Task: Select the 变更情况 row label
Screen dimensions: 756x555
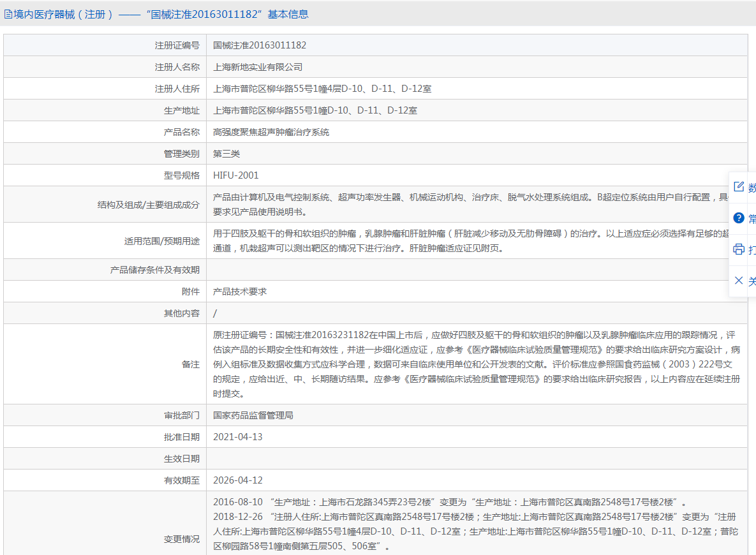Action: pyautogui.click(x=182, y=539)
